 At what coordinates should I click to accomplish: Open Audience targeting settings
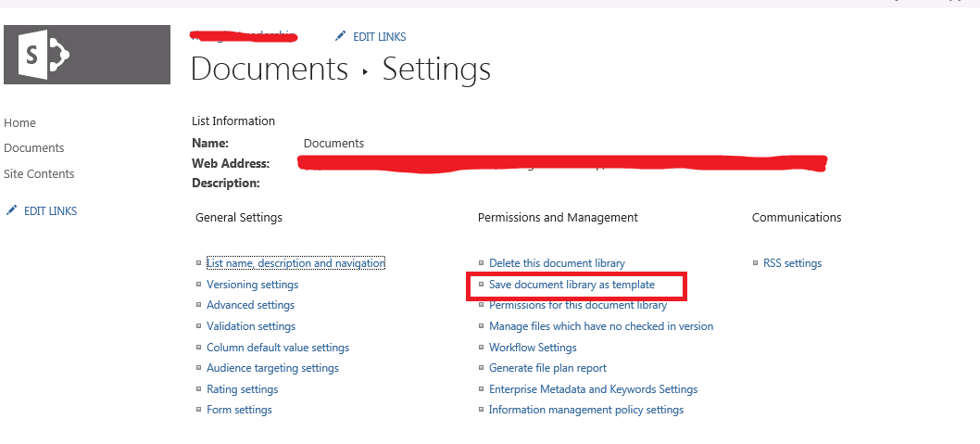pyautogui.click(x=272, y=368)
